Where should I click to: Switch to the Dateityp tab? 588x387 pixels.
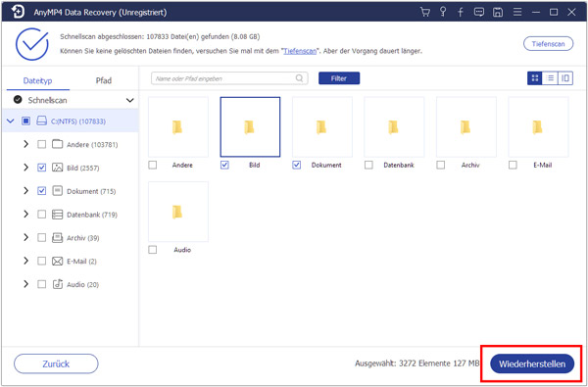[x=37, y=80]
